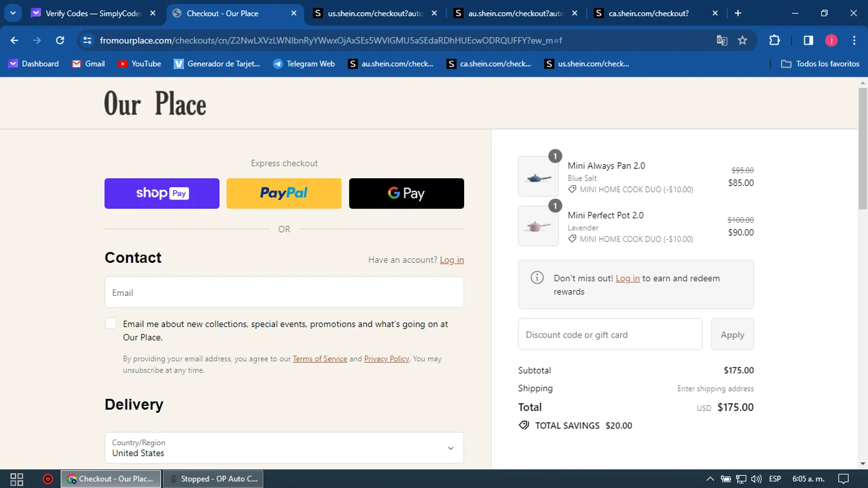Switch to Stopped - OP Auto C... taskbar window
Image resolution: width=868 pixels, height=488 pixels.
[x=214, y=479]
